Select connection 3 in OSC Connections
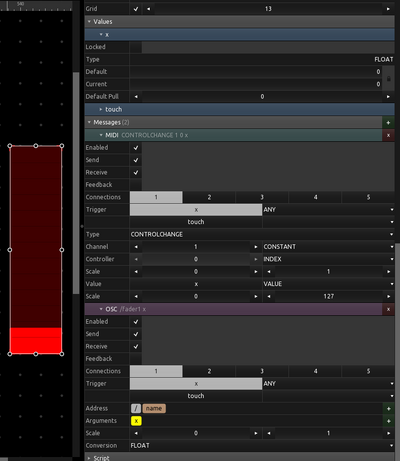Image resolution: width=400 pixels, height=461 pixels. pyautogui.click(x=262, y=371)
